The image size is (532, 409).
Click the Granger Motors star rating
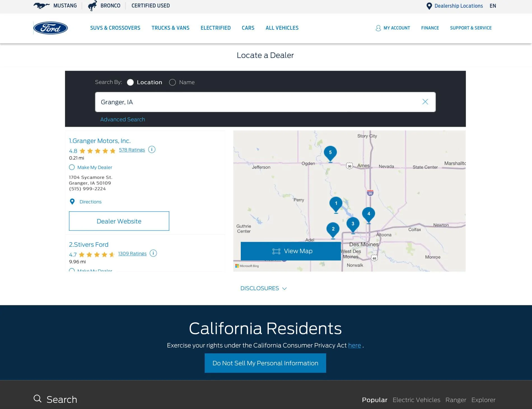(x=97, y=151)
